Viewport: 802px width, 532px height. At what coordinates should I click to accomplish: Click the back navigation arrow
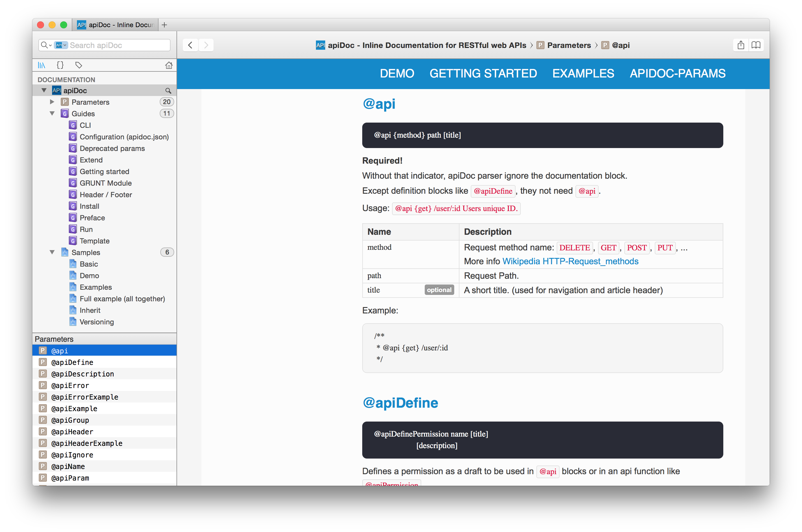point(190,45)
